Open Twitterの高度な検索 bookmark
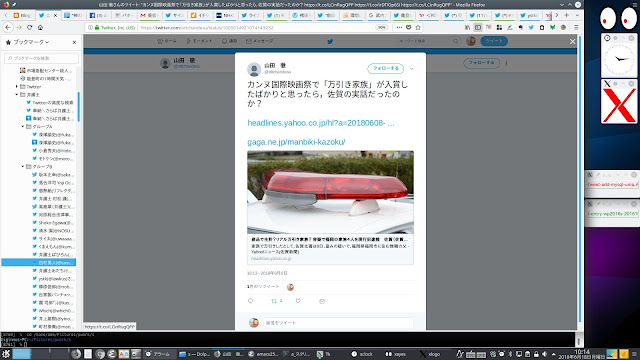Image resolution: width=640 pixels, height=360 pixels. point(50,102)
